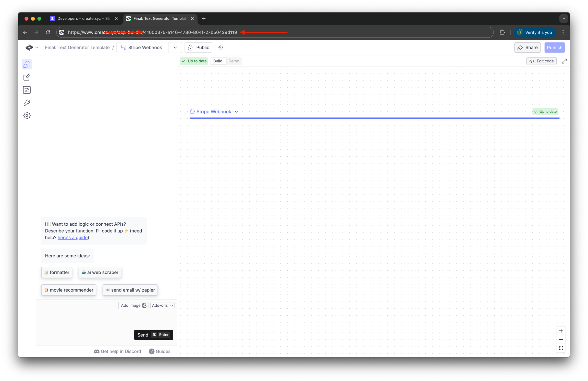Click the version history clock icon
Screen dimensions: 588x381
[220, 48]
